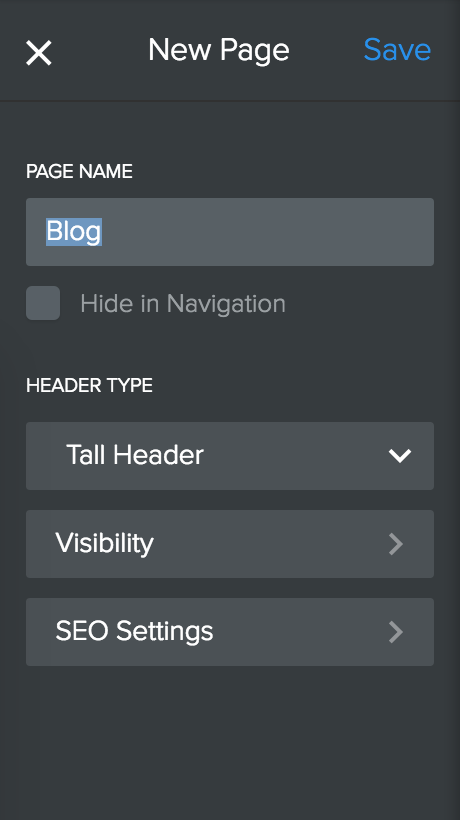The width and height of the screenshot is (460, 820).
Task: Click the HEADER TYPE section label
Action: 89,385
